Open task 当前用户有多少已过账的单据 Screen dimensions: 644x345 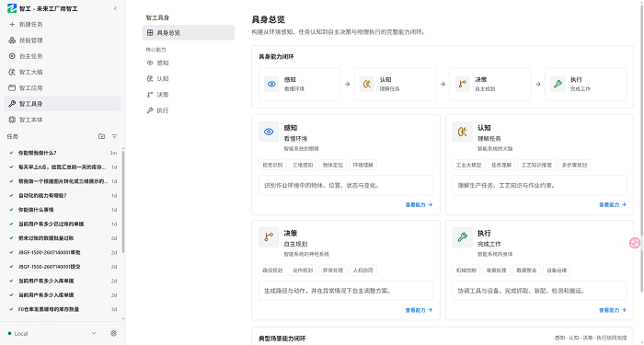63,224
